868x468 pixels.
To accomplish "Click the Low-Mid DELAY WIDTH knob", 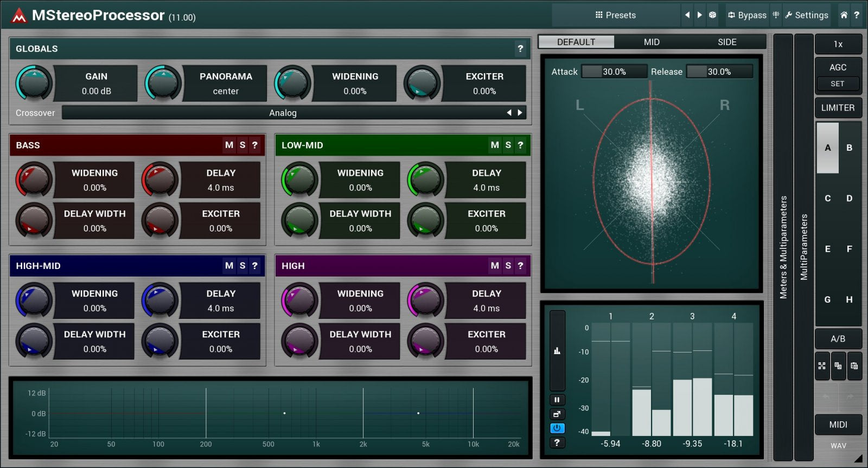I will 299,220.
